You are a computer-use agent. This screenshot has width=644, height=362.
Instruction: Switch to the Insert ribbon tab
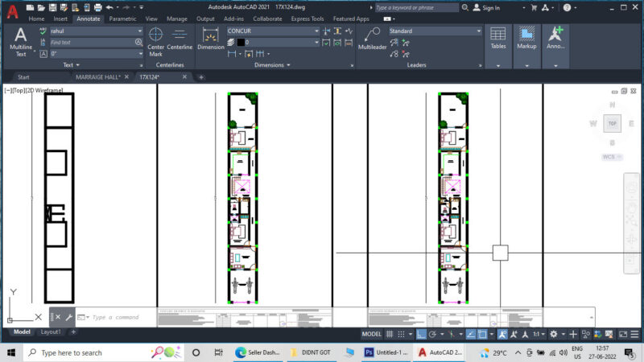click(x=60, y=19)
